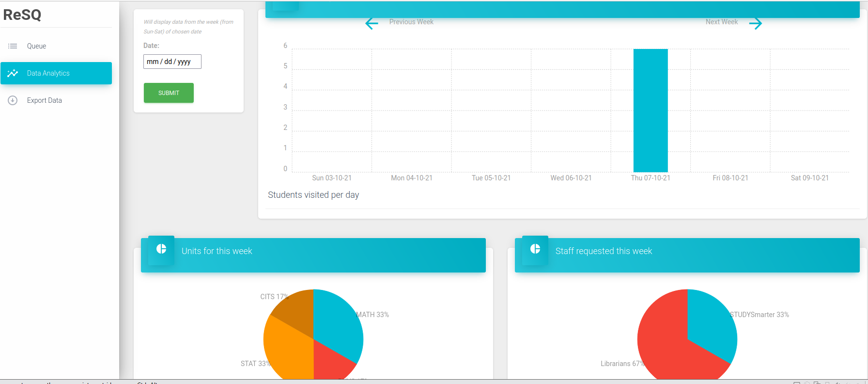Viewport: 868px width, 384px height.
Task: Click the Thu 07-10-21 bar in chart
Action: pos(651,111)
